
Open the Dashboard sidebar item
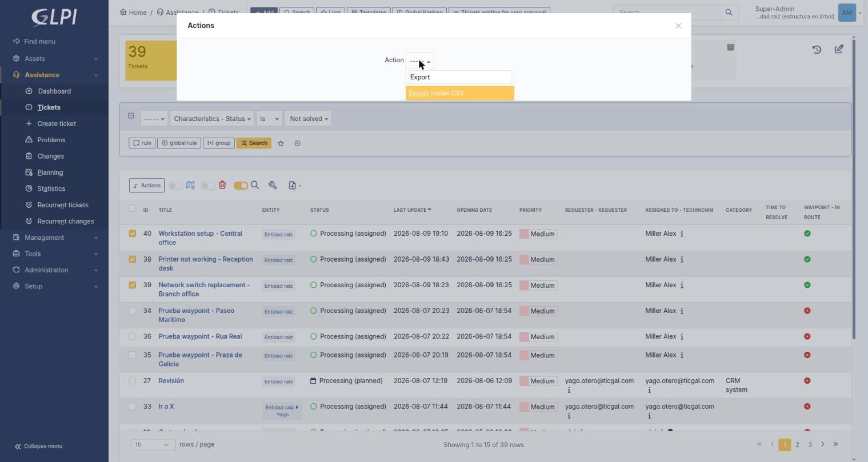[x=54, y=91]
